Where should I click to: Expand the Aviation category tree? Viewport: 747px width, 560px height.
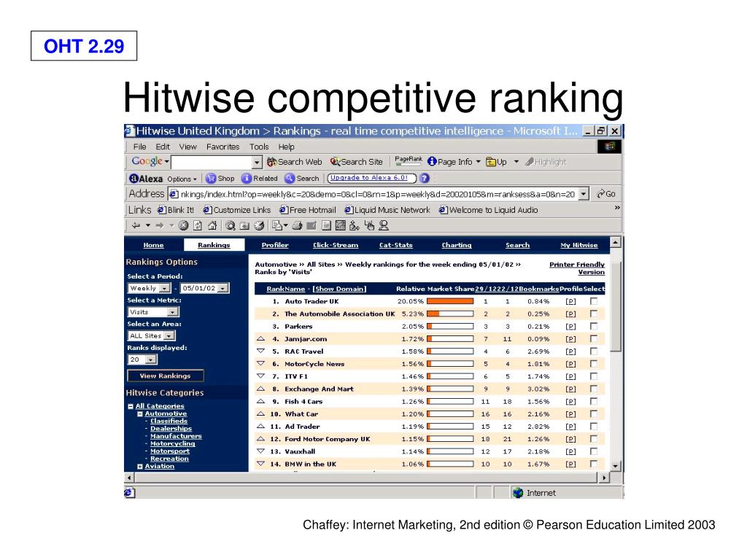coord(140,466)
